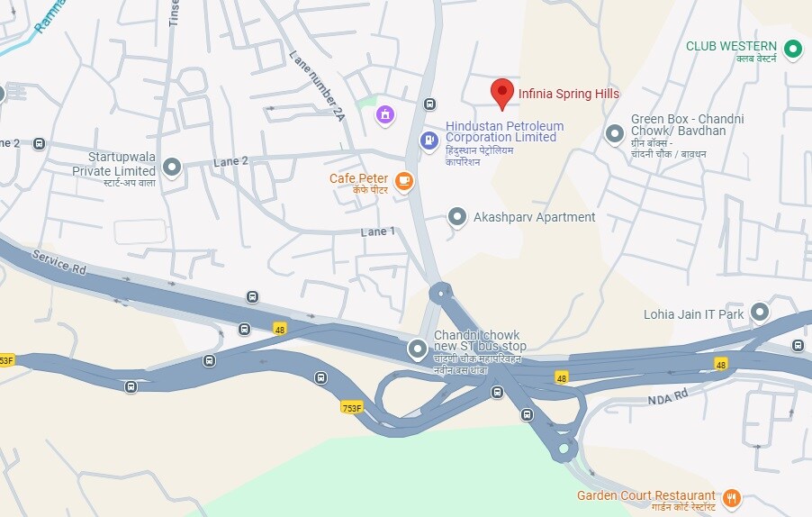The width and height of the screenshot is (812, 517).
Task: Click the purple temple place icon
Action: (384, 114)
